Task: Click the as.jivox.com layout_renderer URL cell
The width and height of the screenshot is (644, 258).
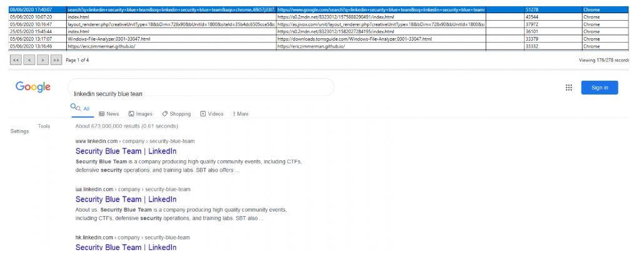Action: (381, 24)
